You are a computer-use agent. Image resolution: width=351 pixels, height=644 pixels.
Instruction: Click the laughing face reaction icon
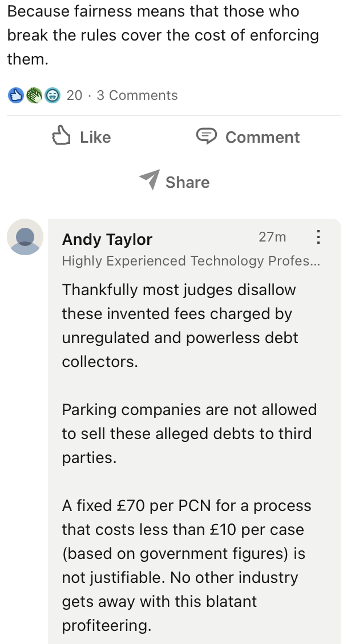point(52,95)
